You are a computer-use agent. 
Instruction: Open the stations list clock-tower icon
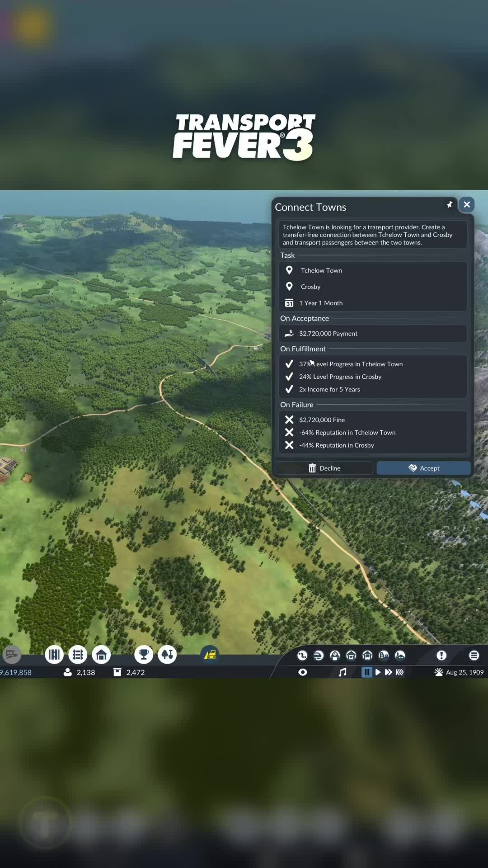click(335, 655)
